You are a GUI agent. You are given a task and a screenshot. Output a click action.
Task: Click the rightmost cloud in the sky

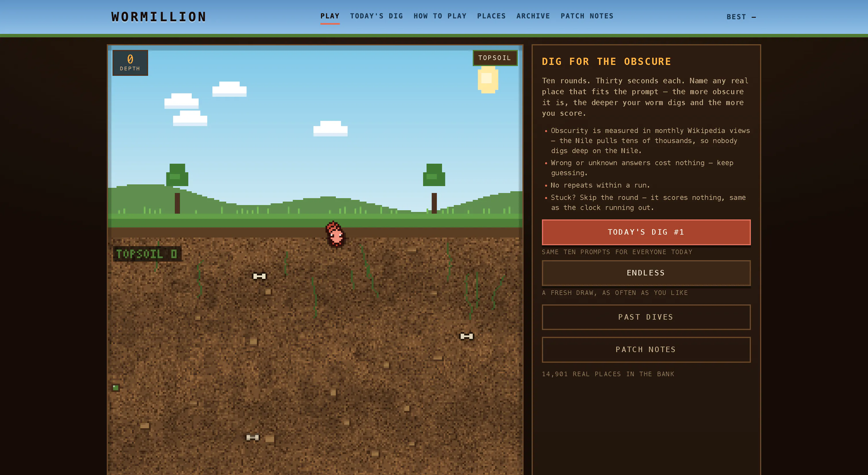(x=330, y=128)
